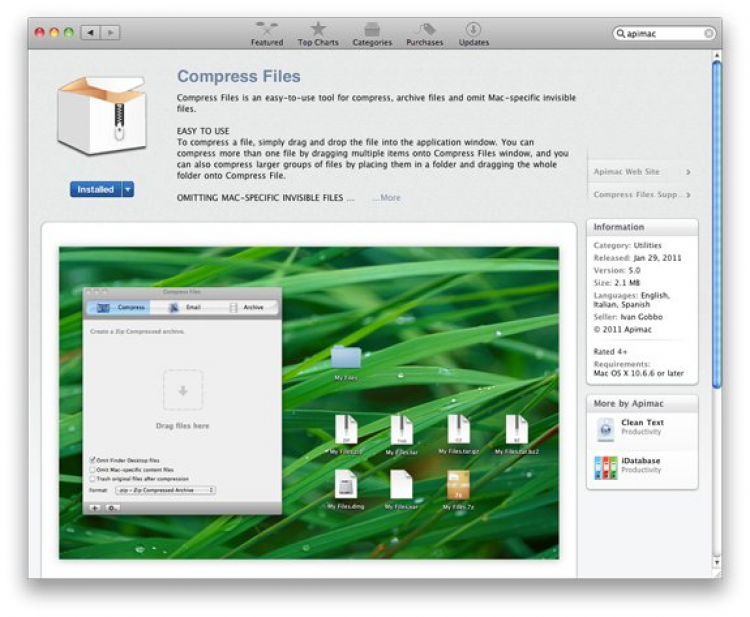Open the Updates section
The width and height of the screenshot is (750, 617).
click(x=474, y=34)
